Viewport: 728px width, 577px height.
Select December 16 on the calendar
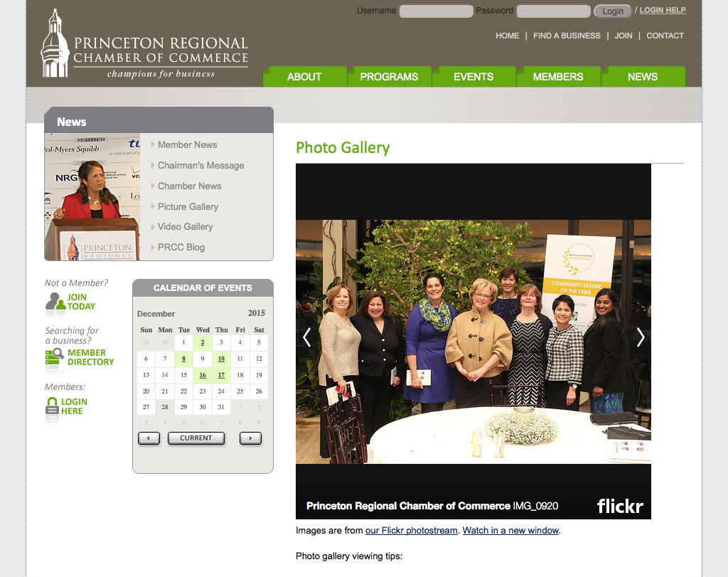[203, 375]
